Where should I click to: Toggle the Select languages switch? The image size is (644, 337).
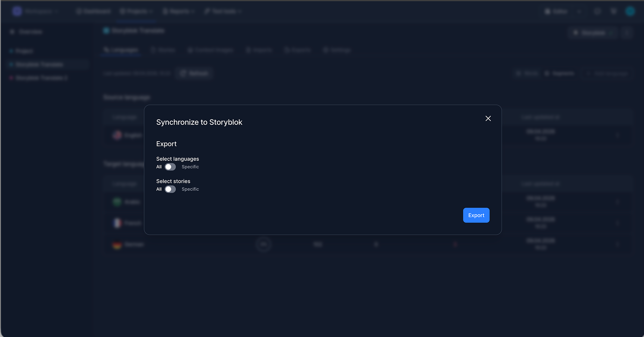pos(170,167)
